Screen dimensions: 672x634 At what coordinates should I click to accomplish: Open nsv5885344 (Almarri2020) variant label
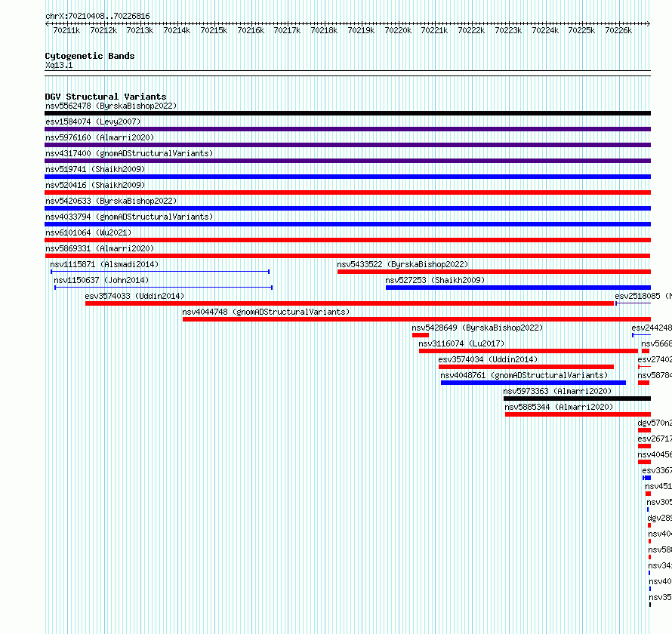(x=559, y=407)
